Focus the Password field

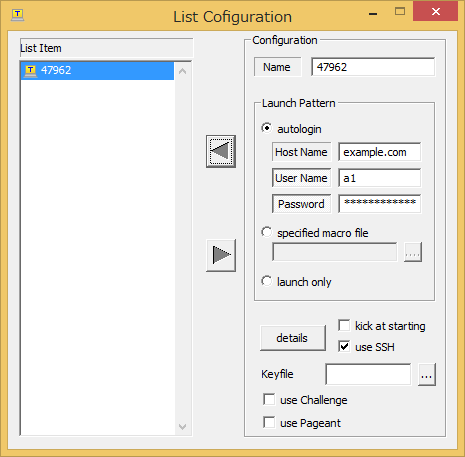pos(379,204)
